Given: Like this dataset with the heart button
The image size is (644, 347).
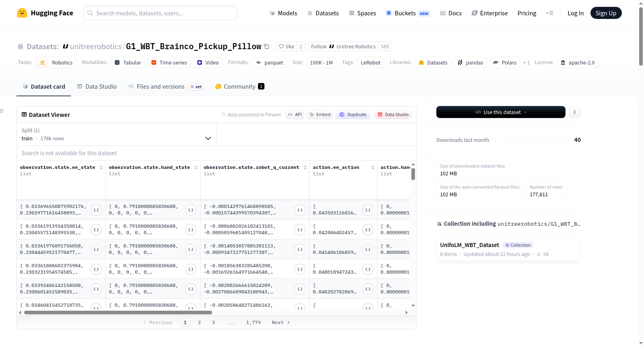Looking at the screenshot, I should (286, 46).
